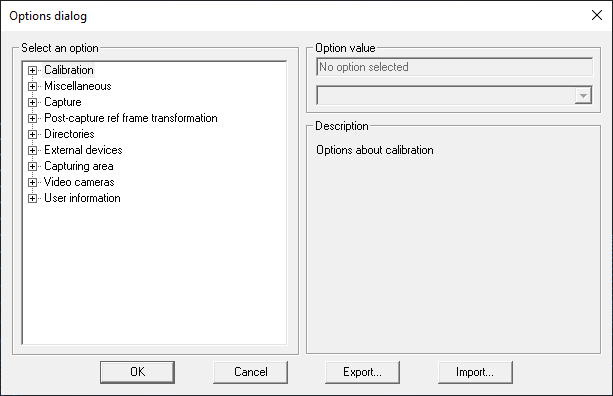Select the Calibration option label
613x396 pixels.
click(x=69, y=70)
